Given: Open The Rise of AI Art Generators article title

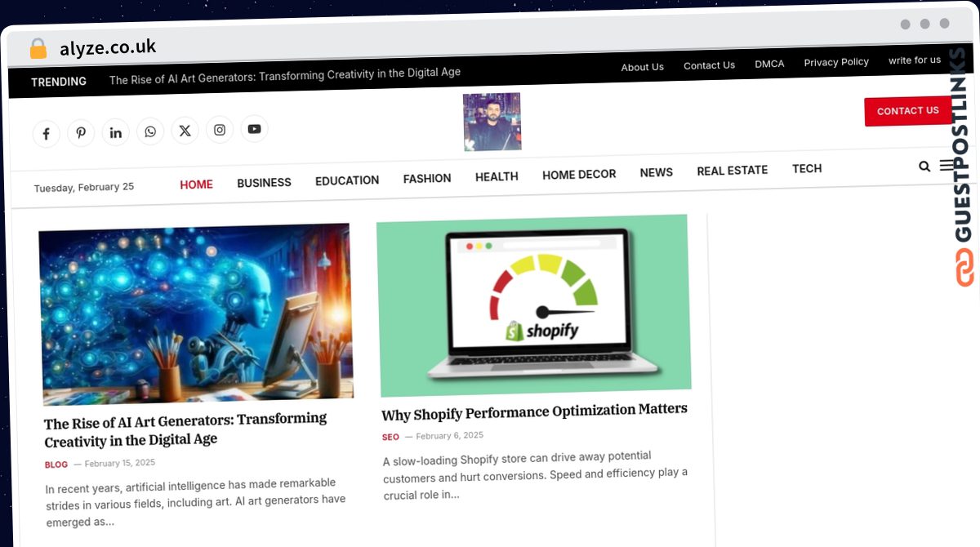Looking at the screenshot, I should click(186, 429).
